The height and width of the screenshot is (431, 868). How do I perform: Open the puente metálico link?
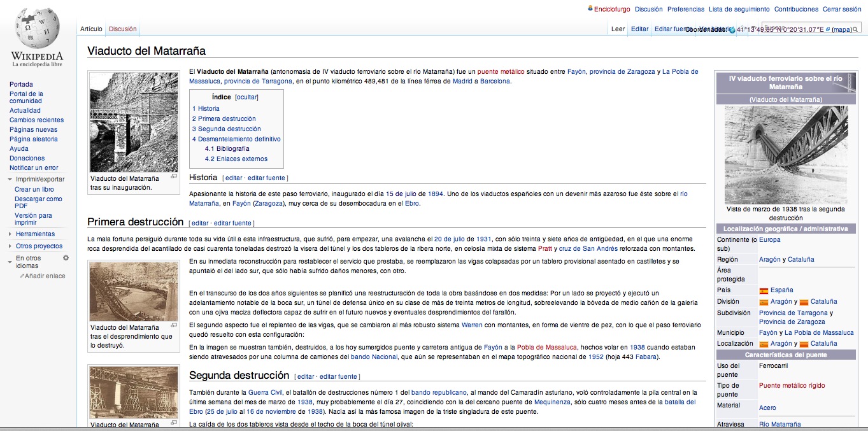tap(501, 71)
